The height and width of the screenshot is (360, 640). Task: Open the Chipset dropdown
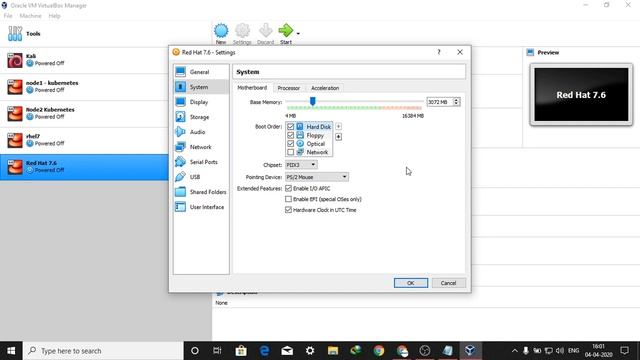point(301,165)
